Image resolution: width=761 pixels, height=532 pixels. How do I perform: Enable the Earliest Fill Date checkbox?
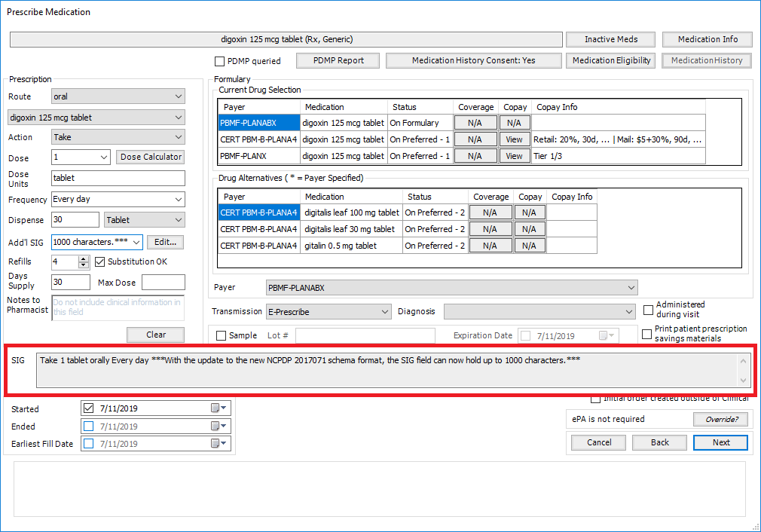click(x=88, y=443)
